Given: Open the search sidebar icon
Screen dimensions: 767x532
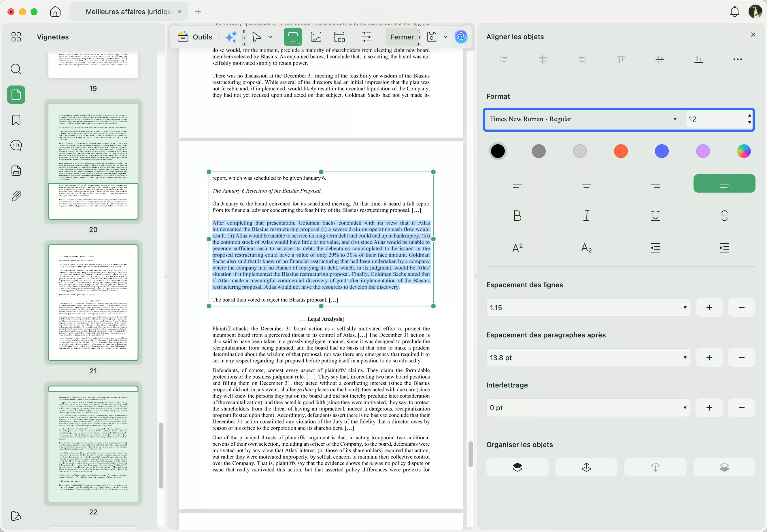Looking at the screenshot, I should point(16,69).
